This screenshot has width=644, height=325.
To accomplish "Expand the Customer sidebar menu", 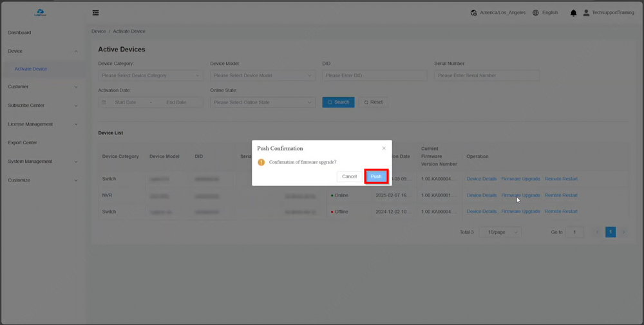I will [x=43, y=87].
